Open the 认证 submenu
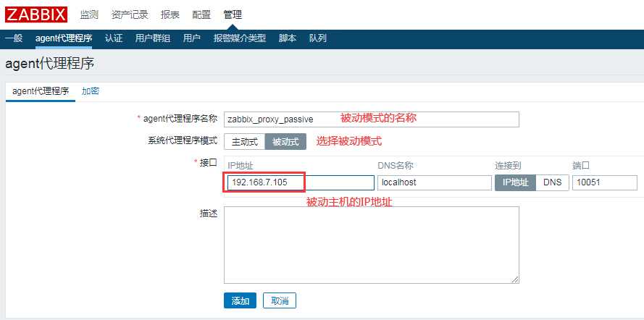The width and height of the screenshot is (644, 320). [114, 38]
